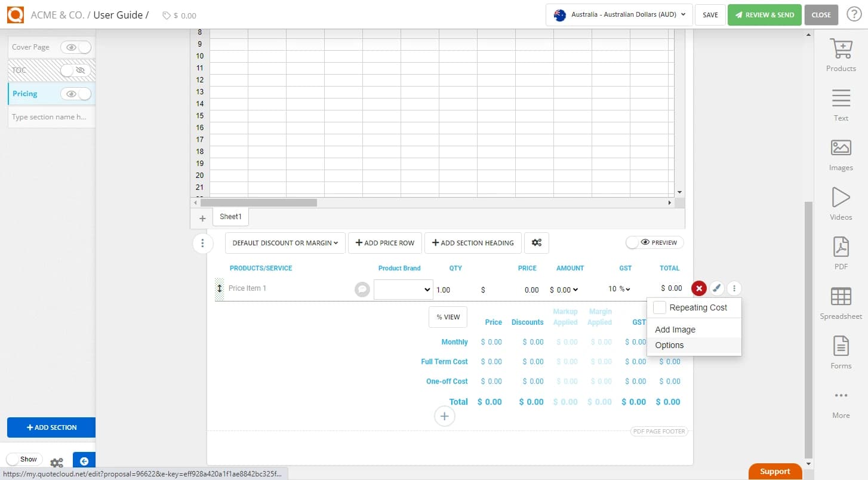Viewport: 868px width, 480px height.
Task: Click the Add Section button
Action: click(51, 427)
